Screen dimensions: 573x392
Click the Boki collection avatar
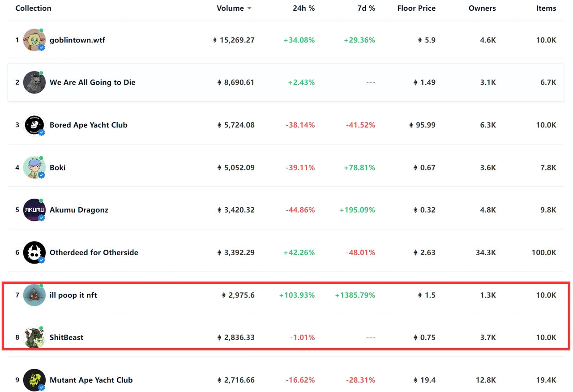(34, 168)
